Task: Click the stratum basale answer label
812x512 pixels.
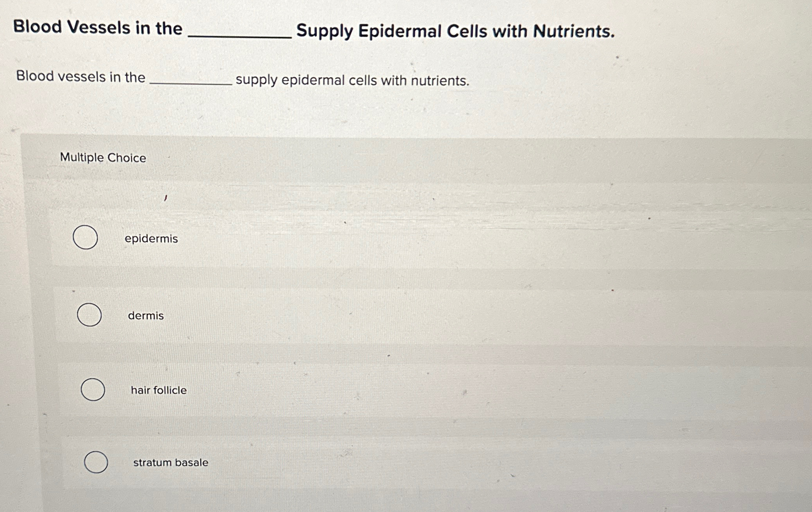Action: [x=170, y=462]
